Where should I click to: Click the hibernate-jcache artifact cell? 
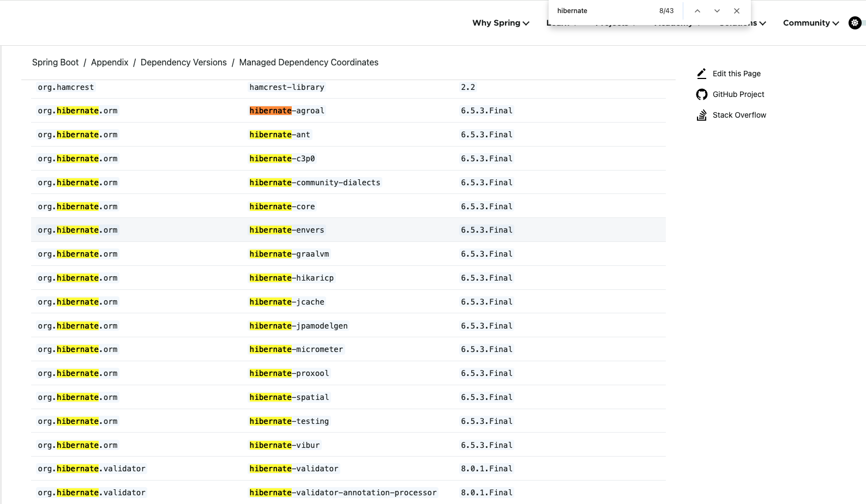point(287,302)
